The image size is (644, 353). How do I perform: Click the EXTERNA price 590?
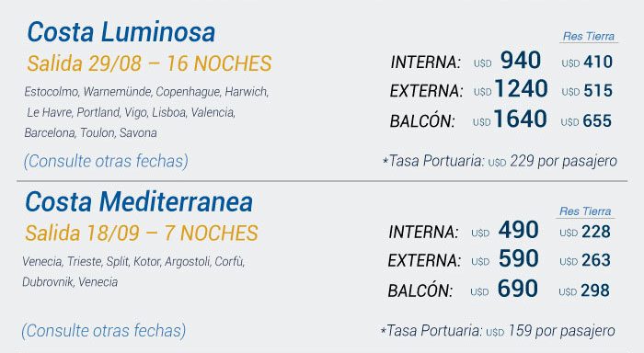518,258
